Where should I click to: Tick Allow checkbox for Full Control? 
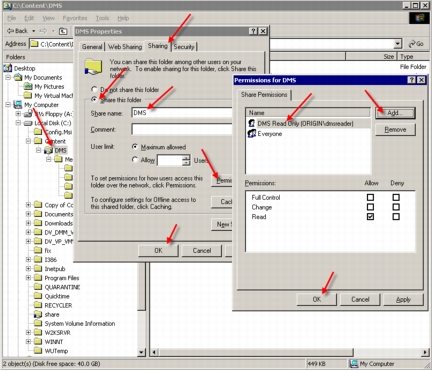pos(370,197)
